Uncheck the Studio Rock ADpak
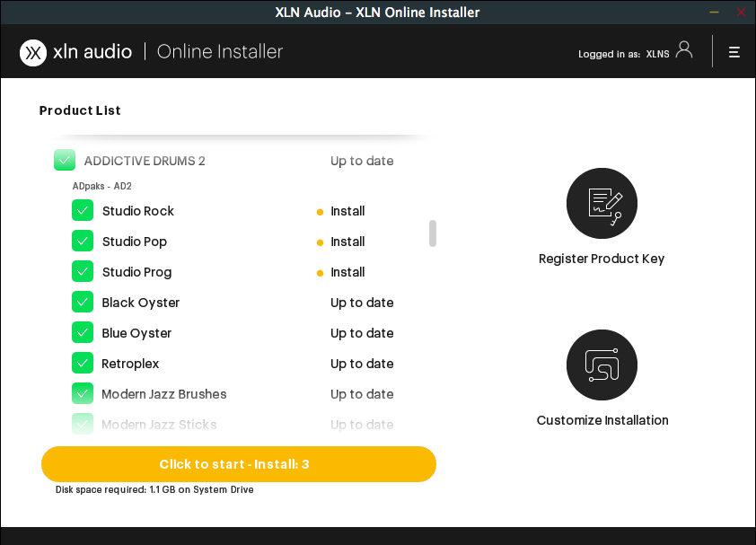756x545 pixels. point(82,210)
